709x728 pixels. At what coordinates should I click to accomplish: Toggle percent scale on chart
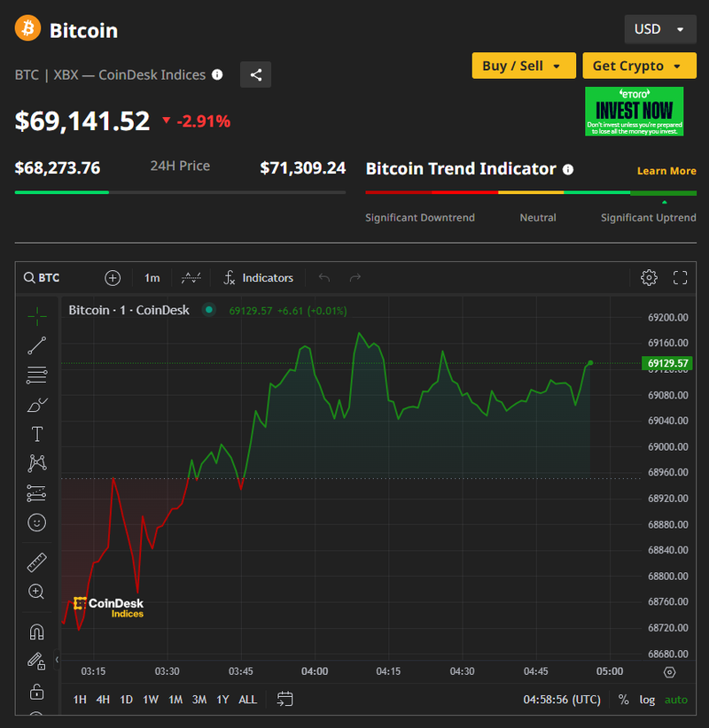(623, 700)
